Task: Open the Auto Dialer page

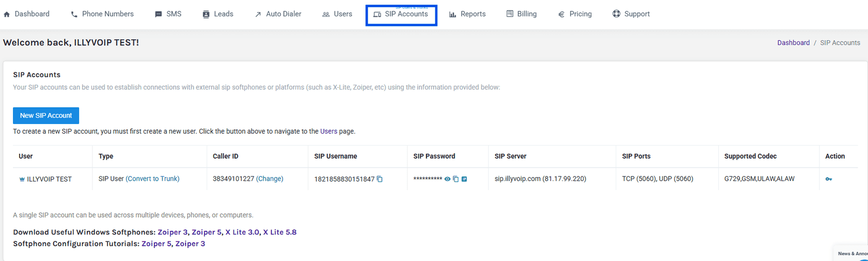Action: tap(278, 14)
